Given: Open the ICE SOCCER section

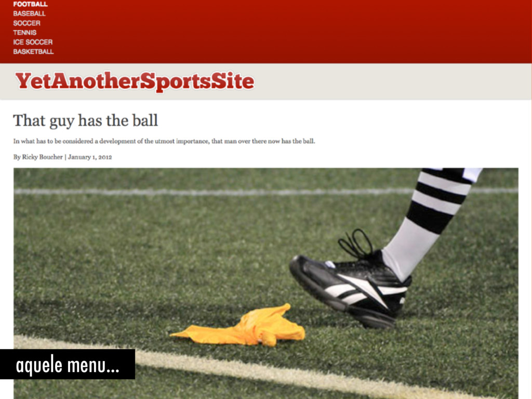Looking at the screenshot, I should point(33,42).
